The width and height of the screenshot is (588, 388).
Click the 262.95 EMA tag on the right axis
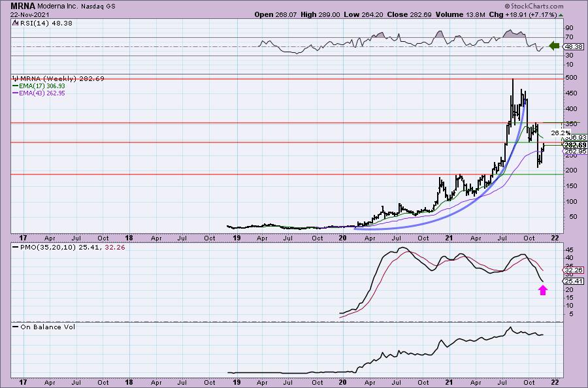[575, 152]
